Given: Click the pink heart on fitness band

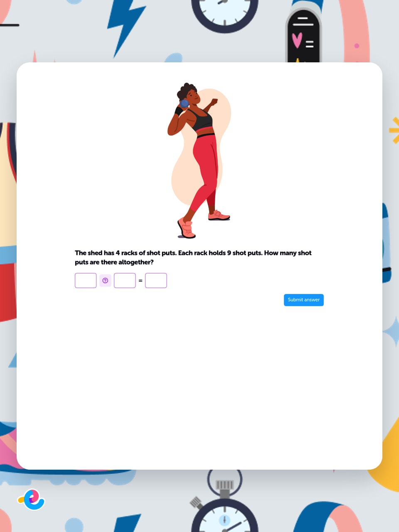Looking at the screenshot, I should [297, 40].
